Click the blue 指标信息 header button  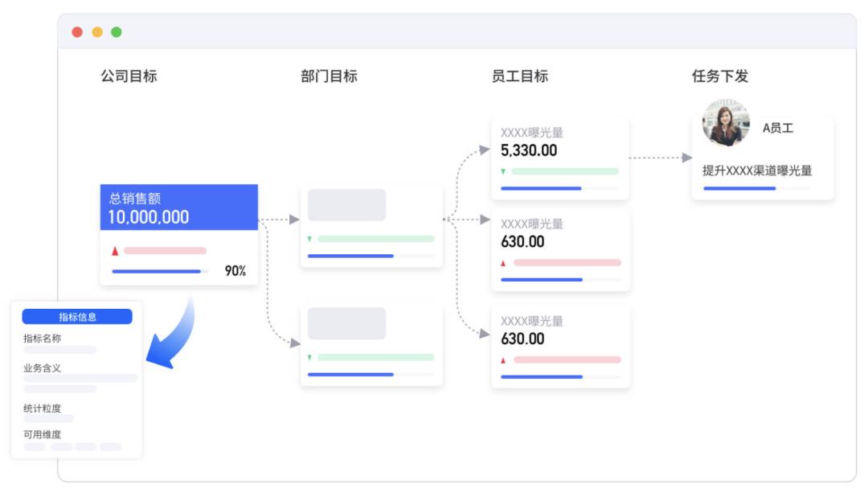(x=77, y=317)
